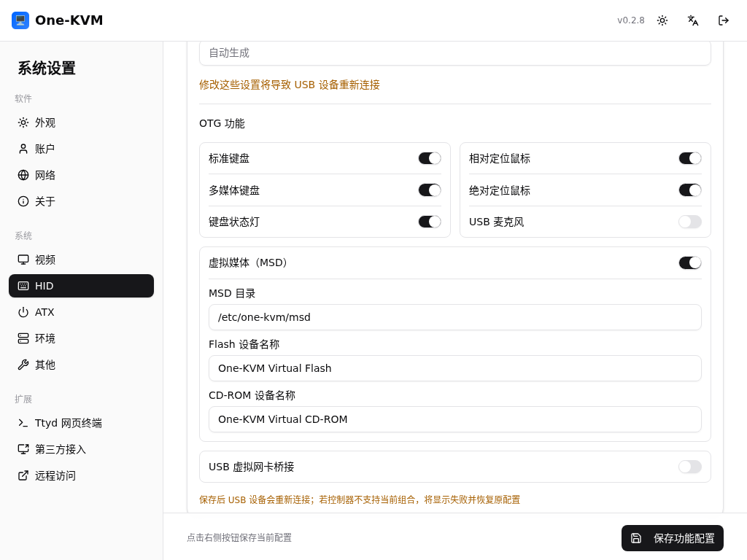Click the 保存功能配置 button

(672, 538)
